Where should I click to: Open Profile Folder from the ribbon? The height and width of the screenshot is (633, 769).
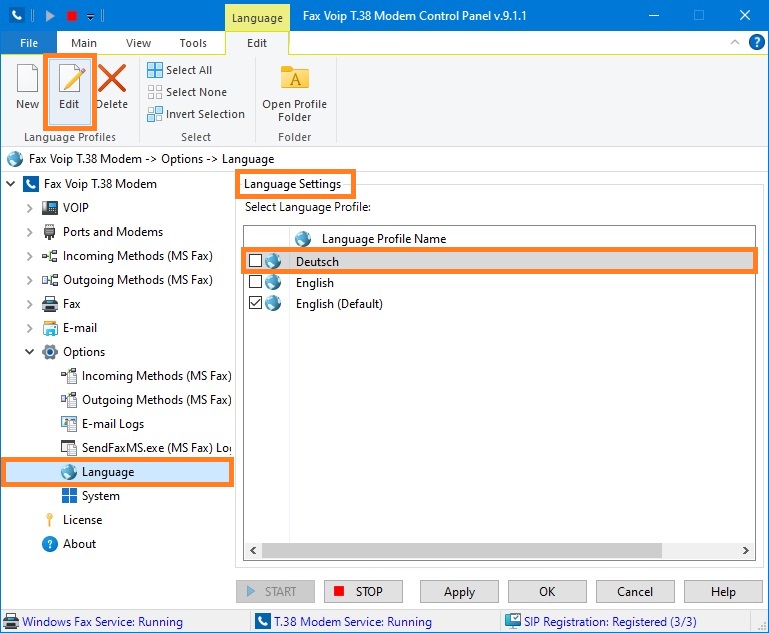click(294, 93)
